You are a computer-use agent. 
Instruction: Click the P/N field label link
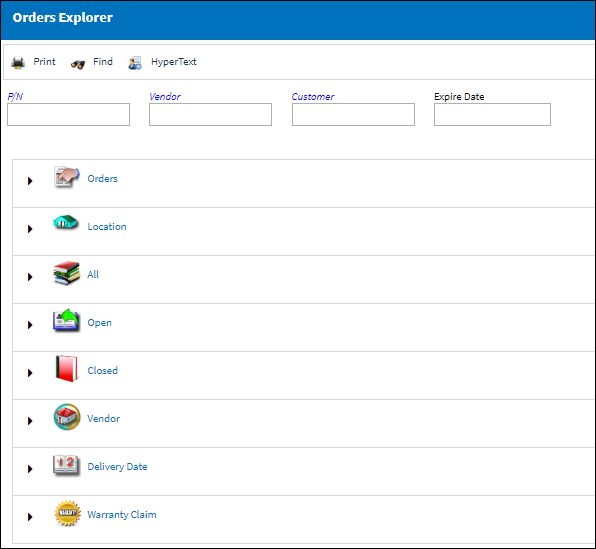click(15, 97)
